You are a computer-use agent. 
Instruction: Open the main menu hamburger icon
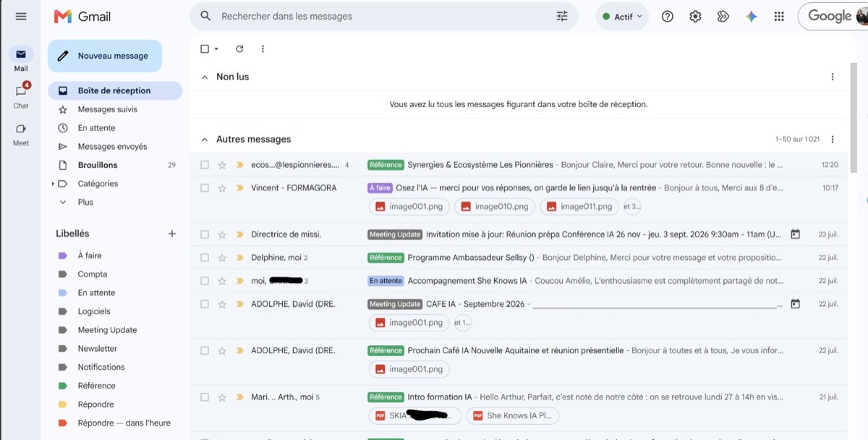(x=21, y=16)
